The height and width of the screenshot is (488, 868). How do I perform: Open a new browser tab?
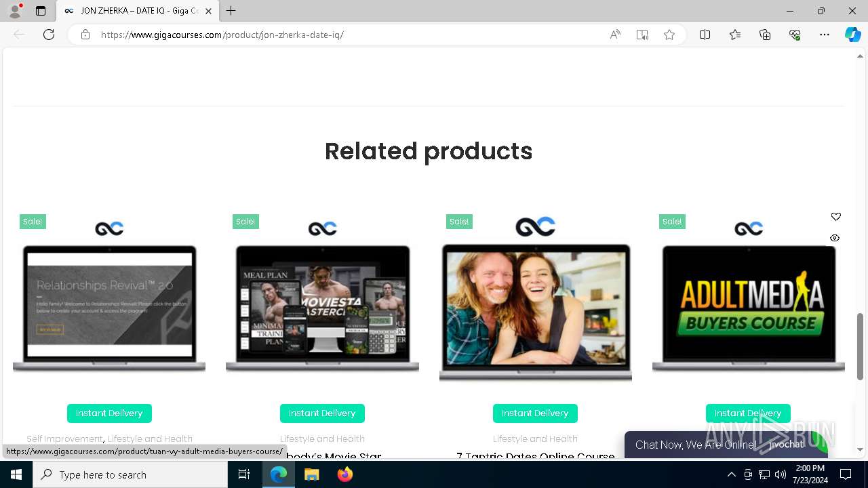coord(231,11)
